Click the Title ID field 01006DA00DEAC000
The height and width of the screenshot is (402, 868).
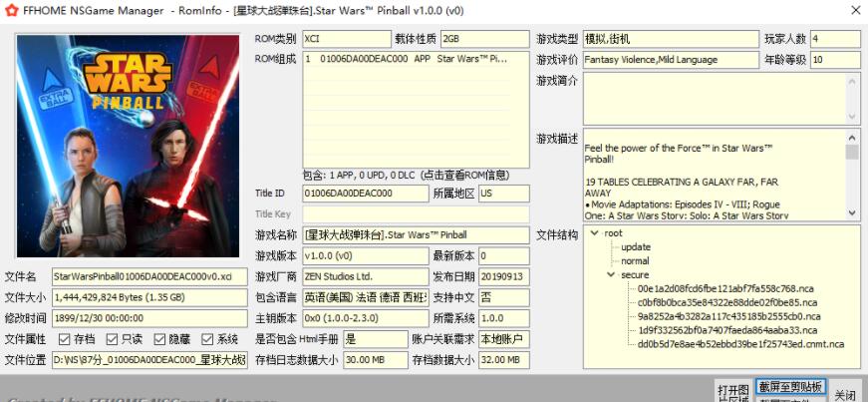pyautogui.click(x=366, y=194)
